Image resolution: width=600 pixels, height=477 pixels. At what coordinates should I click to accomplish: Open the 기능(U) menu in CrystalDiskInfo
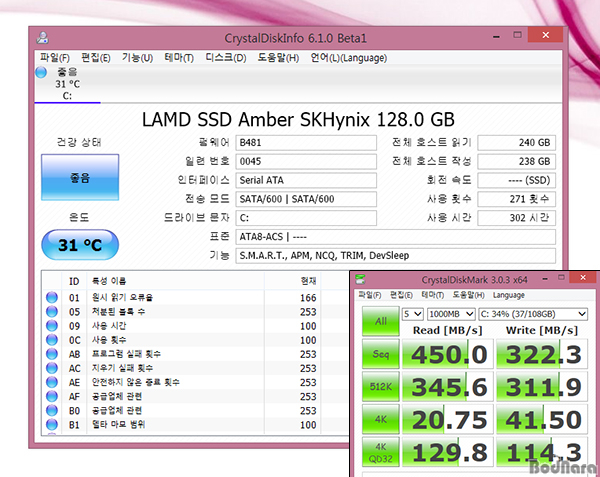(137, 58)
